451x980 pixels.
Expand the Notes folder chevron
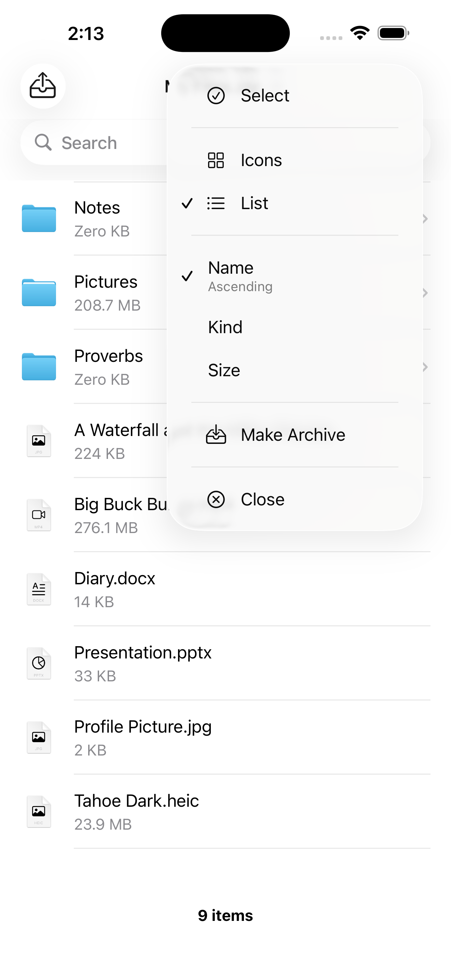point(425,218)
